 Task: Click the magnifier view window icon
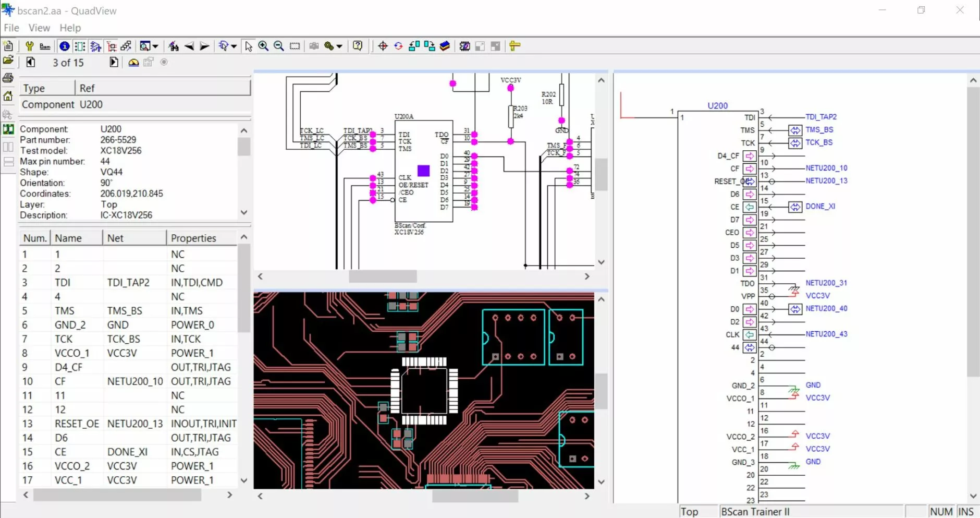[145, 46]
